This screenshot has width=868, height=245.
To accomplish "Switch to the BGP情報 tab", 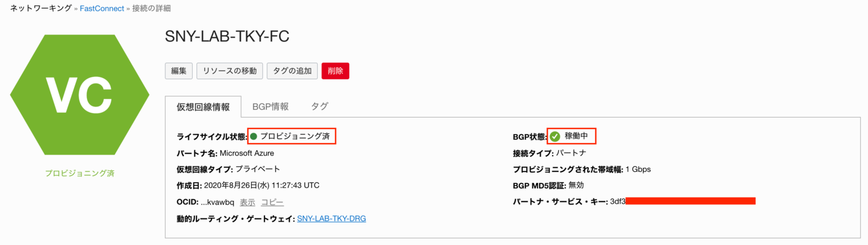I will 270,106.
